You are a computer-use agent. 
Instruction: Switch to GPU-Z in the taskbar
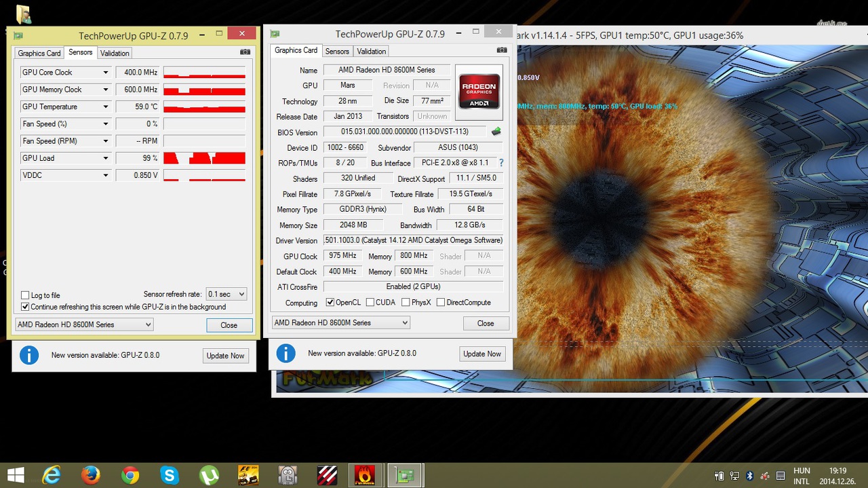coord(405,475)
